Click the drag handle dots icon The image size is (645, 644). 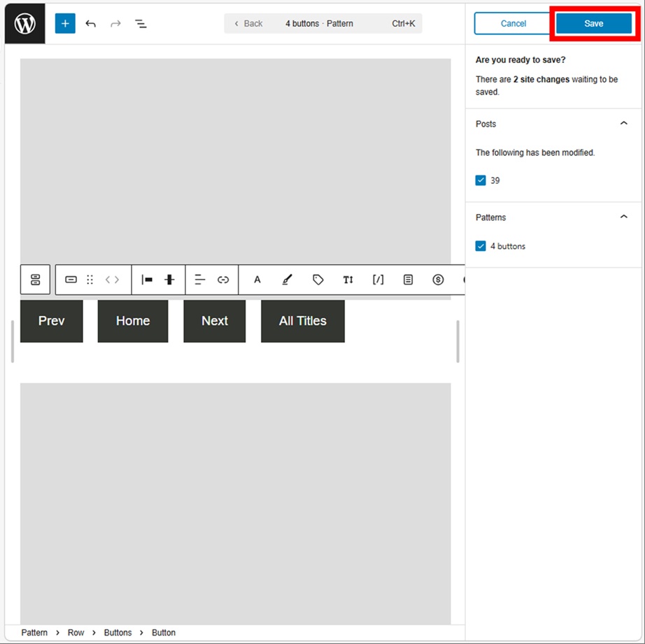pos(90,280)
